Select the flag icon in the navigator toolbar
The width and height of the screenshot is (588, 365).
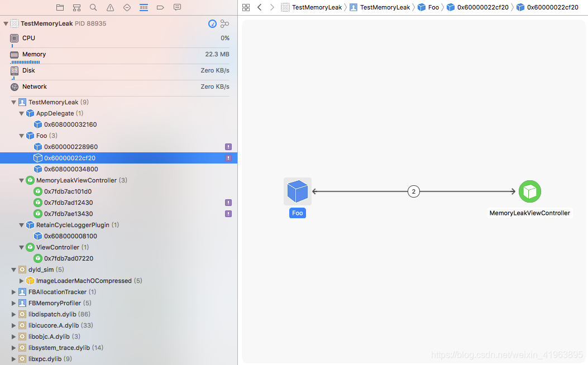pos(160,7)
